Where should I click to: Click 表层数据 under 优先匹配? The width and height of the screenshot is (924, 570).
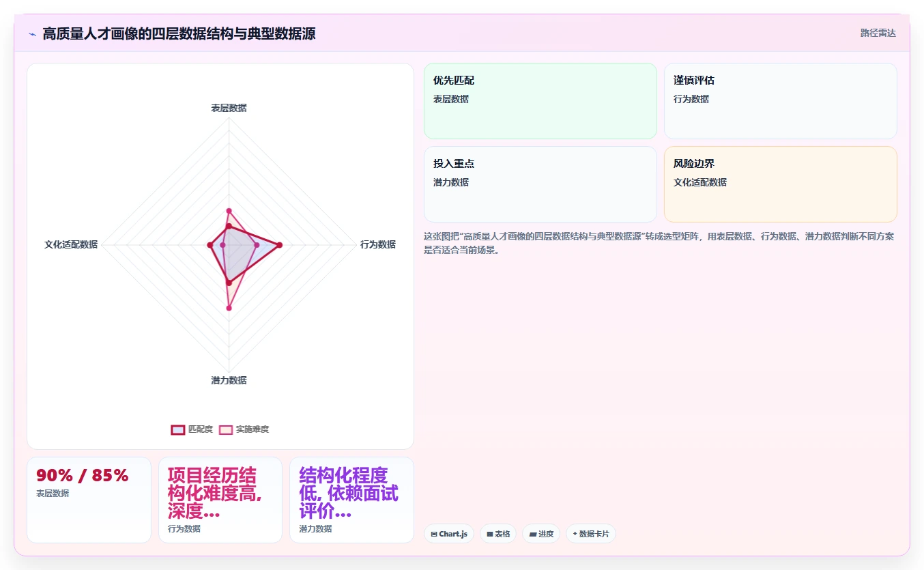(x=451, y=99)
